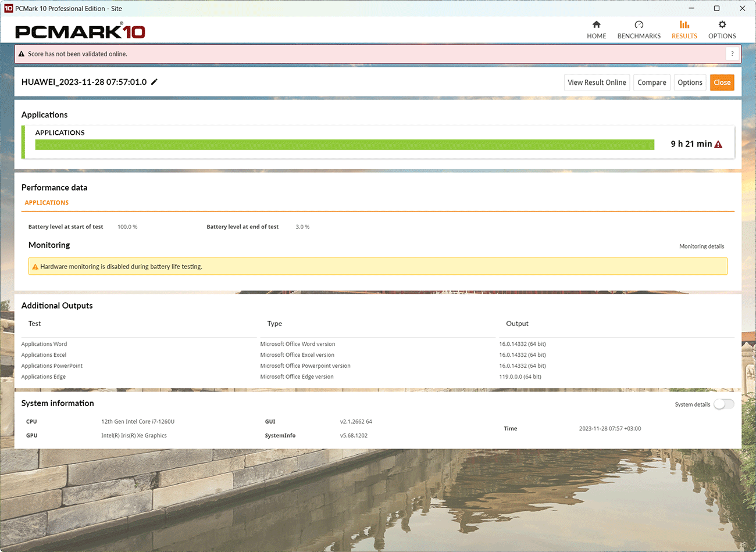Screen dimensions: 756x552
Task: Switch to the OPTIONS tab label
Action: (x=722, y=36)
